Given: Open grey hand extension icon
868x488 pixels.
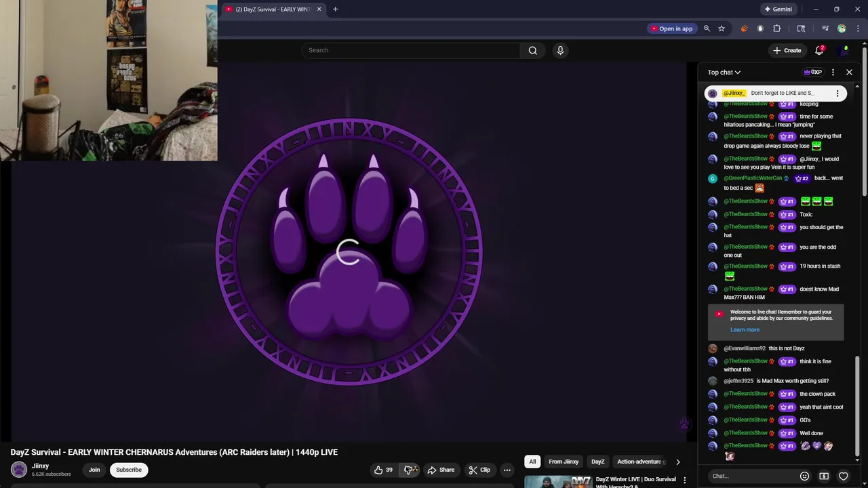Looking at the screenshot, I should point(760,28).
